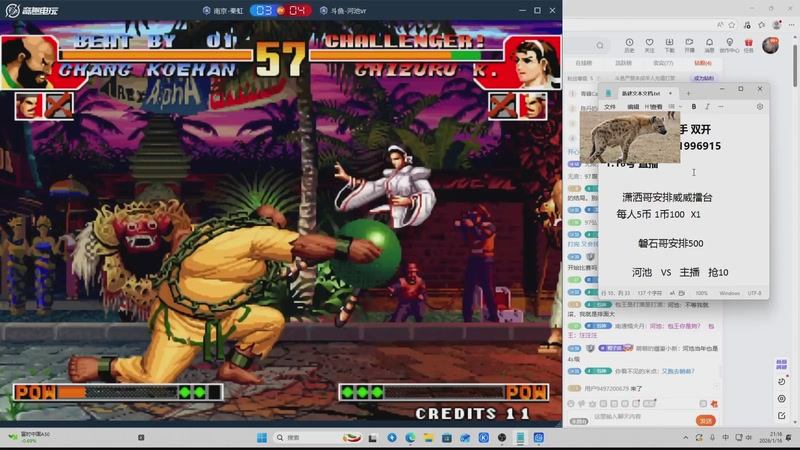Click the chat link 又跑去躺着?
This screenshot has width=800, height=450.
coord(678,371)
